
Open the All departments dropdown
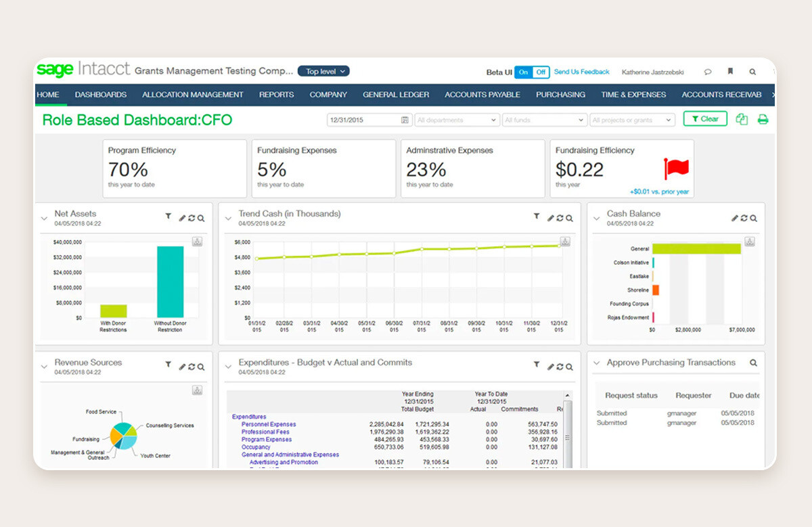(457, 120)
